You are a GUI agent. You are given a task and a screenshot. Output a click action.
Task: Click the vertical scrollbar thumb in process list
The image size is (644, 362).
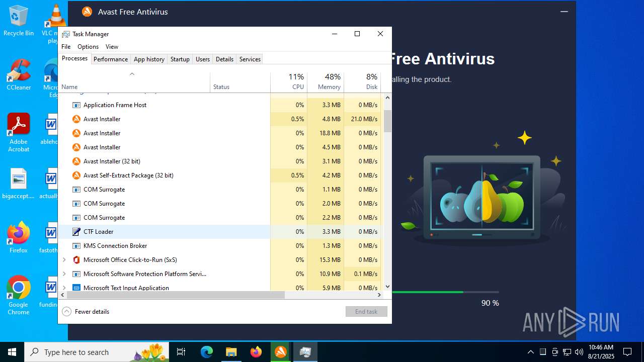point(387,121)
